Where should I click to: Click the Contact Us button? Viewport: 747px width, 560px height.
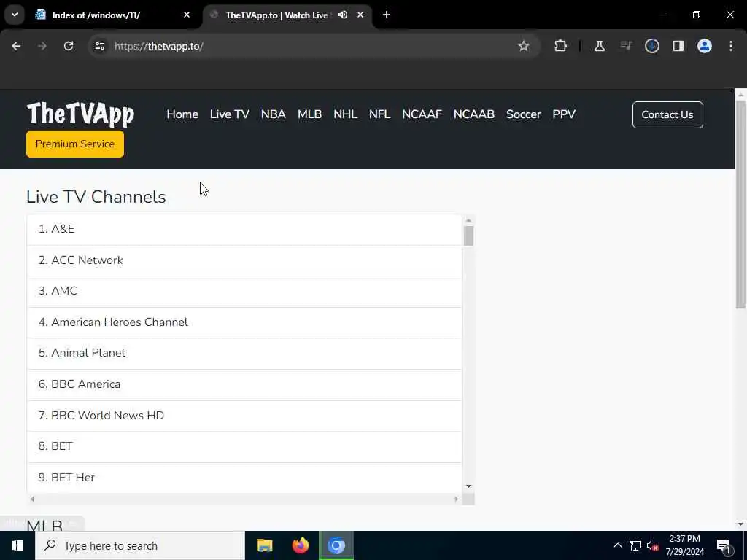(x=667, y=114)
